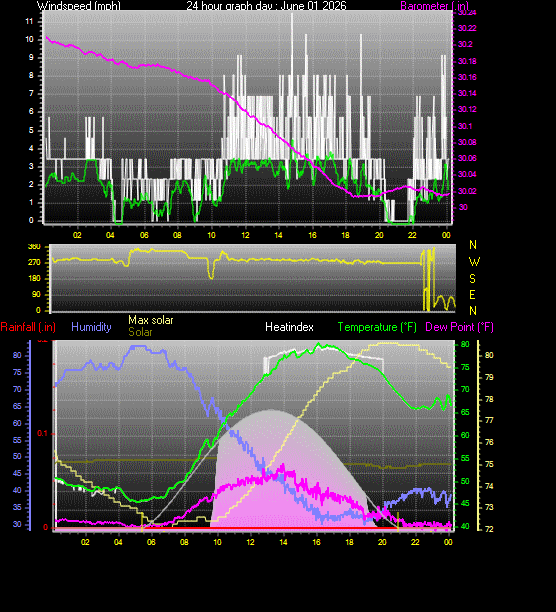
Task: Click the 30.22 barometer axis value
Action: point(467,28)
